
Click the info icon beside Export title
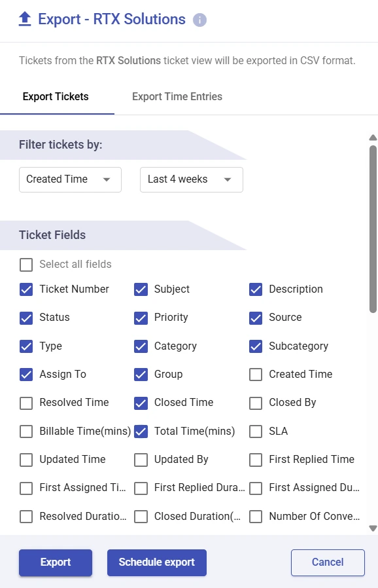[199, 20]
